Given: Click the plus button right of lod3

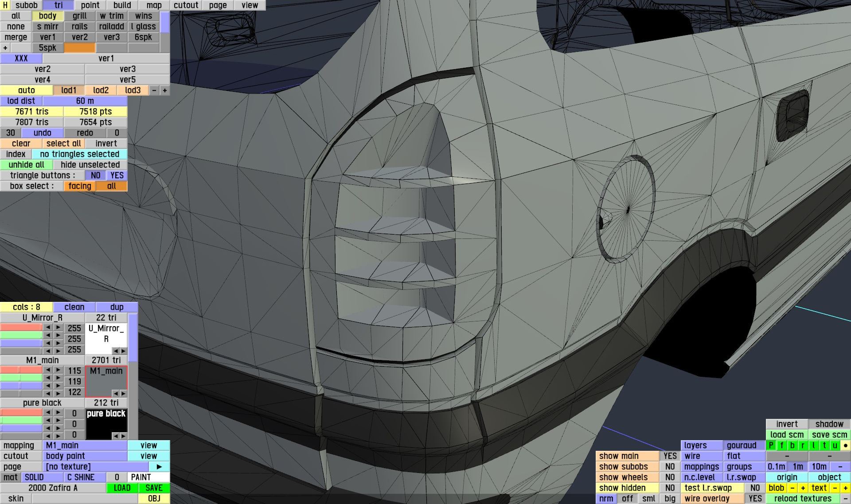Looking at the screenshot, I should 165,90.
